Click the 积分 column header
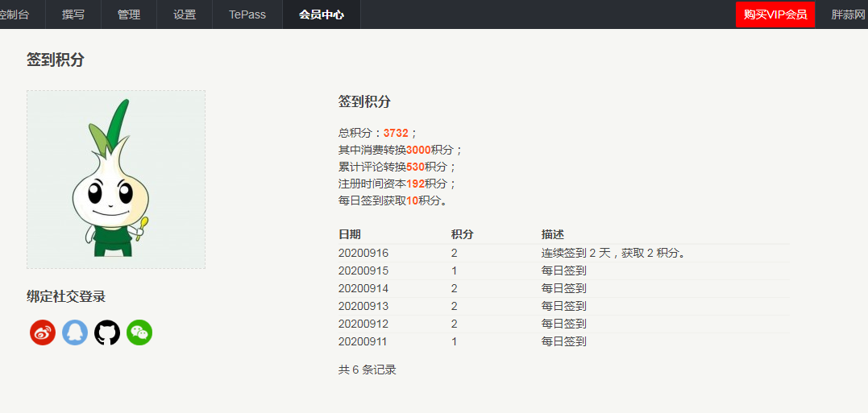868x413 pixels. 463,234
